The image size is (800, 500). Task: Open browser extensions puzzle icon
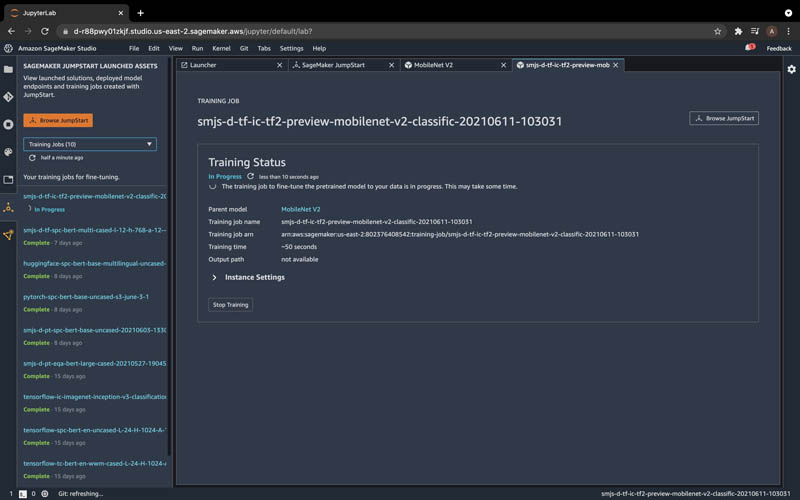(738, 31)
